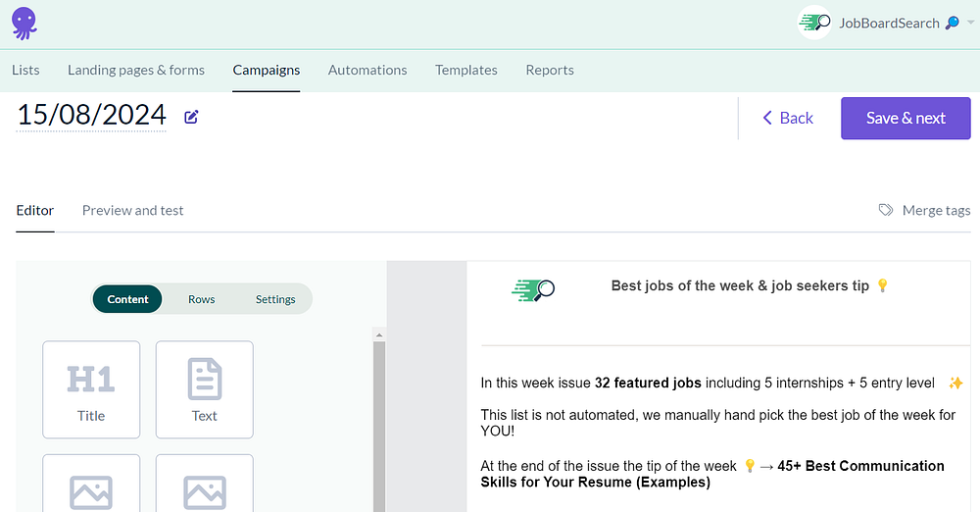Click the '32 featured jobs' bold text
Viewport: 980px width, 512px height.
[x=648, y=384]
